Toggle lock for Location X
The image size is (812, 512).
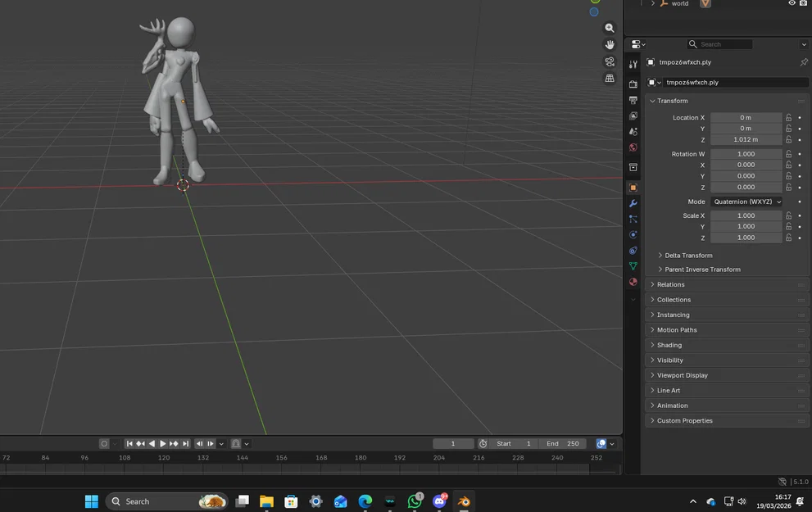[789, 117]
